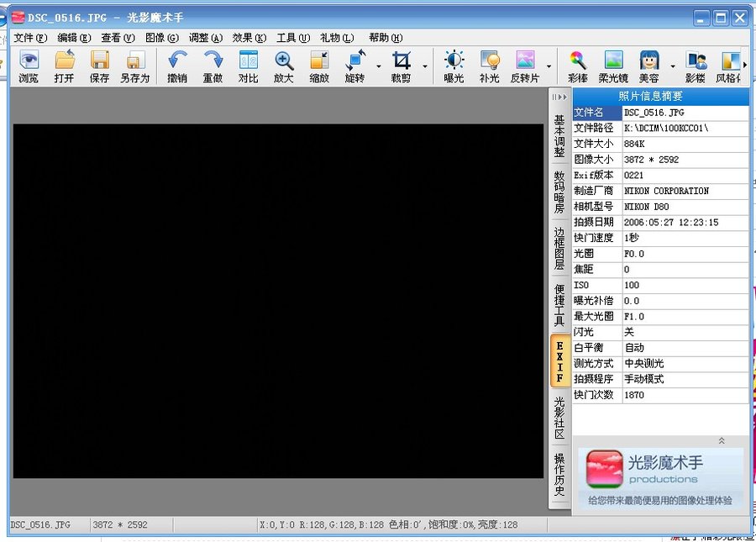
Task: Select the 放大 (zoom in) tool
Action: click(x=283, y=66)
